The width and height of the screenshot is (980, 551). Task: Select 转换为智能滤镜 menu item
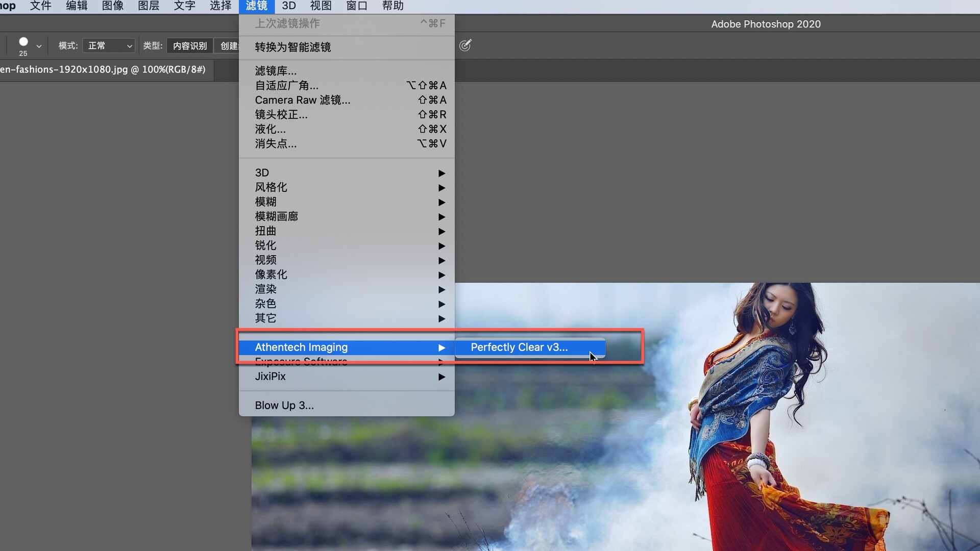click(293, 47)
